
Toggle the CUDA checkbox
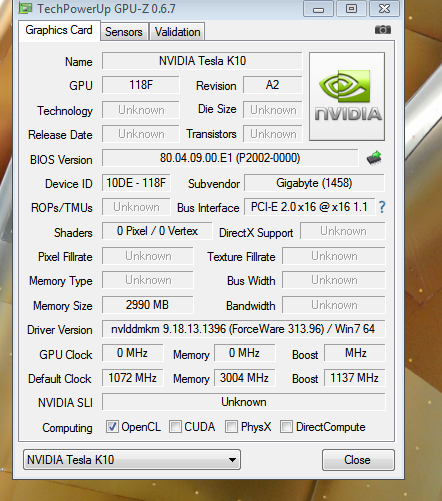coord(175,427)
